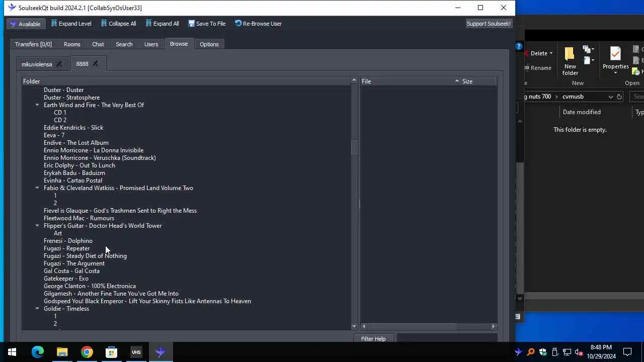Select Fleetwood Mac - Rumours folder

tap(79, 218)
